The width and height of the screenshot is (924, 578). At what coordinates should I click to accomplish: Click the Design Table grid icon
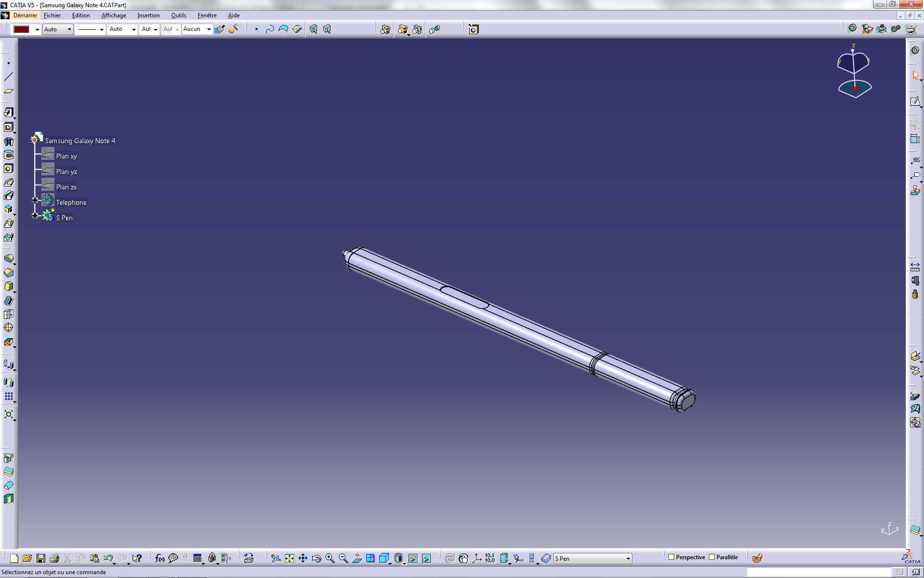(197, 558)
